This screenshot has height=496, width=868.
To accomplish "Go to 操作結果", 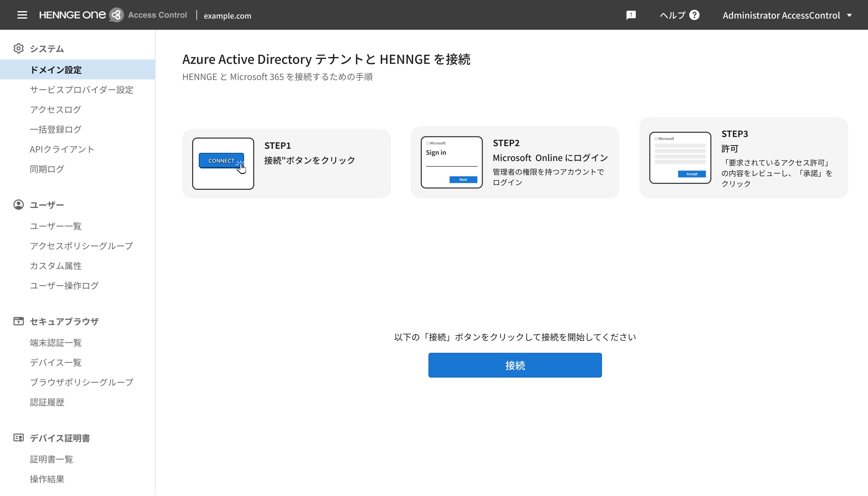I will click(47, 479).
